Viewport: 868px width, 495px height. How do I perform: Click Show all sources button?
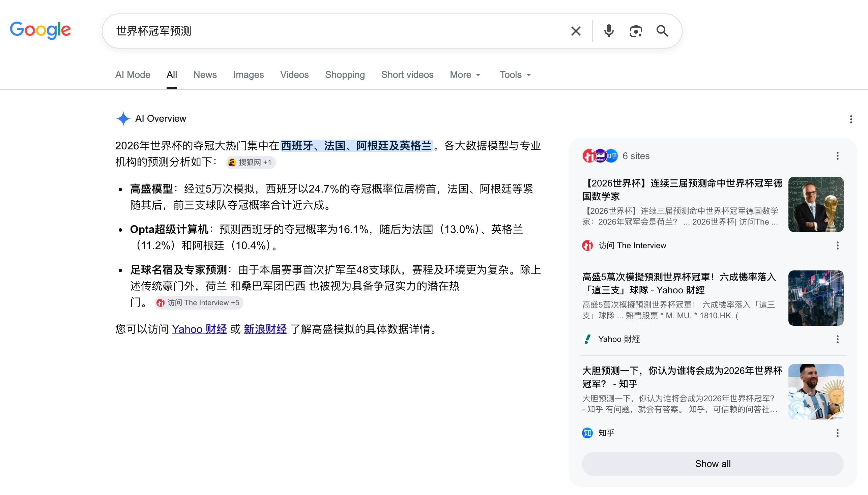click(713, 464)
